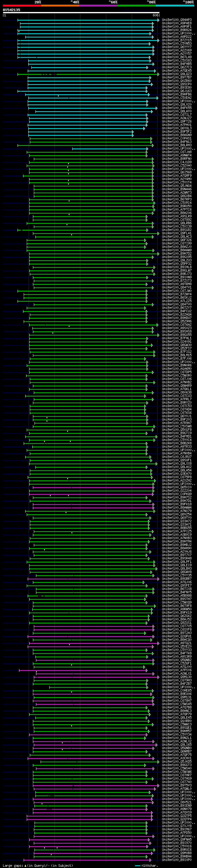Image resolution: width=197 pixels, height=868 pixels.
Task: Select label UniRef100_B9GGT3
Action: (x=177, y=765)
